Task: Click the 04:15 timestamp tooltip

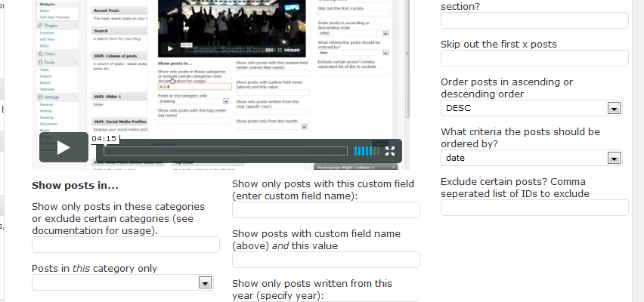Action: [104, 139]
